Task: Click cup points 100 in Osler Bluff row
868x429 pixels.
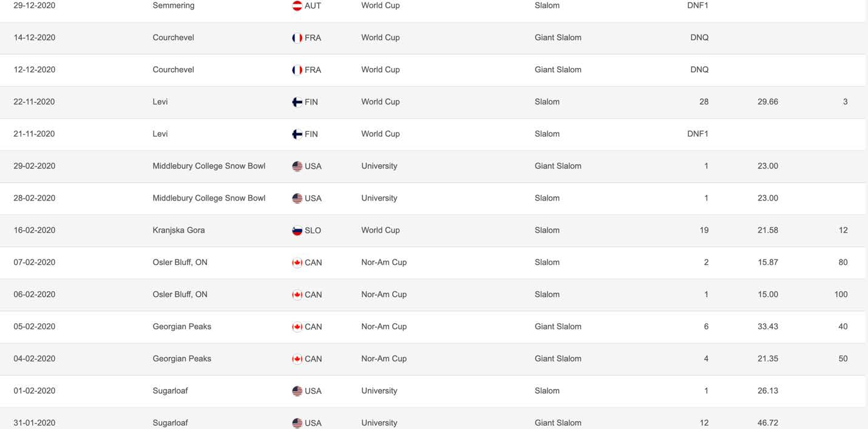Action: (x=841, y=295)
